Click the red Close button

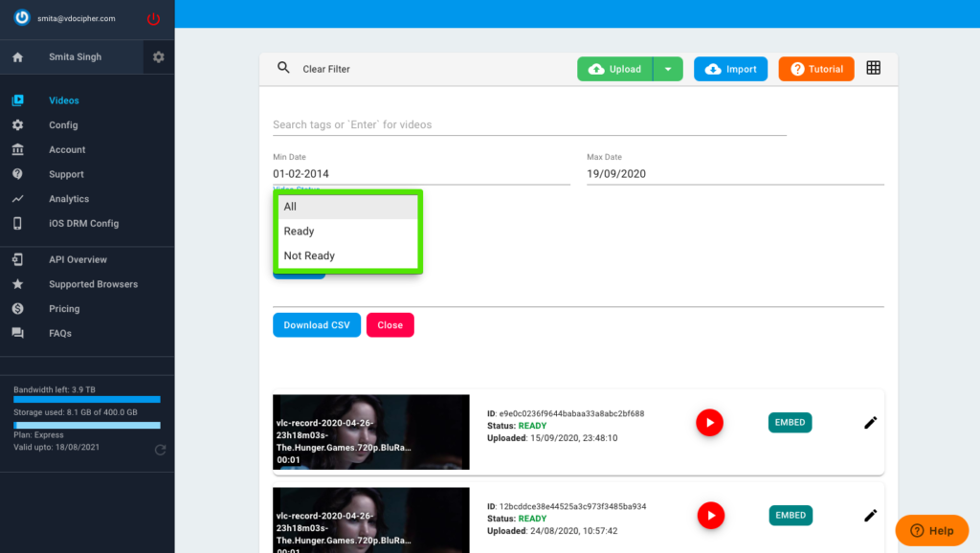tap(390, 325)
